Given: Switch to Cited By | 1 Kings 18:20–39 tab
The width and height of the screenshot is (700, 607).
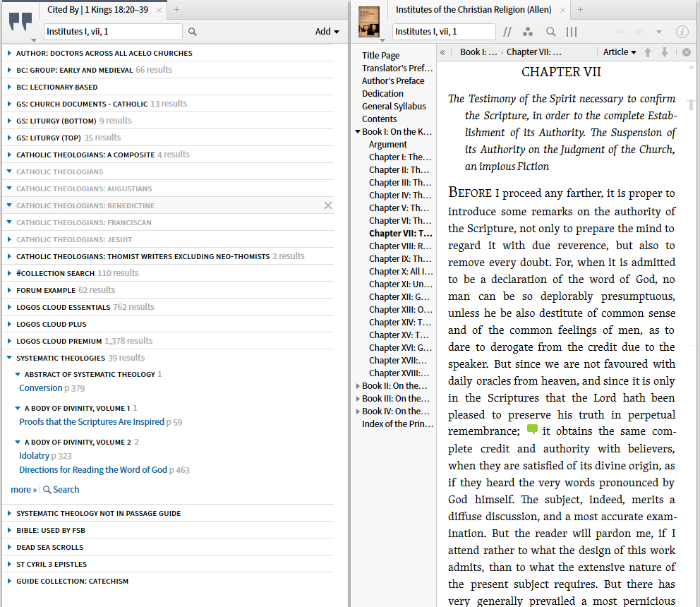Looking at the screenshot, I should click(97, 9).
